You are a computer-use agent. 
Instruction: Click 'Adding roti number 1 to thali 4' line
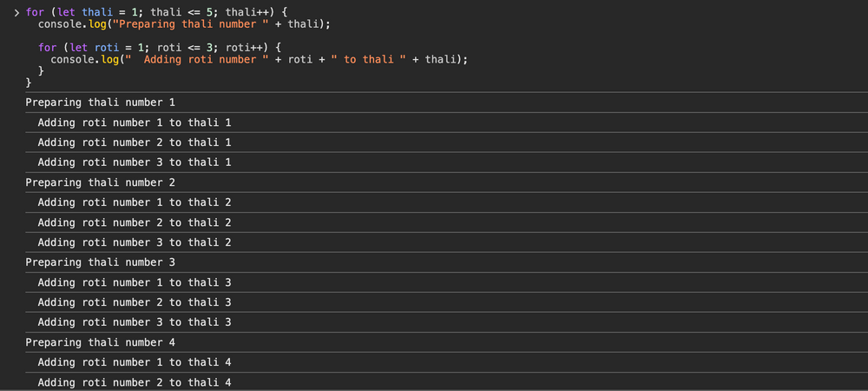click(x=134, y=362)
